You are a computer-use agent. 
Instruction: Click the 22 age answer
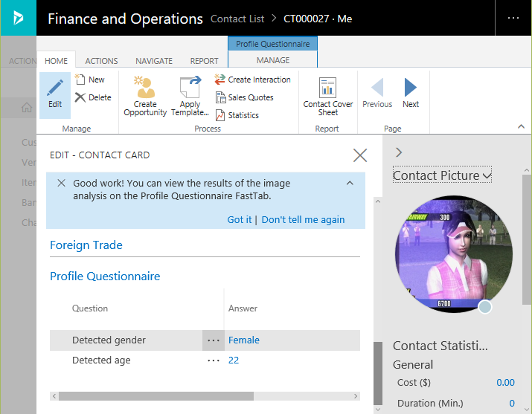click(234, 360)
